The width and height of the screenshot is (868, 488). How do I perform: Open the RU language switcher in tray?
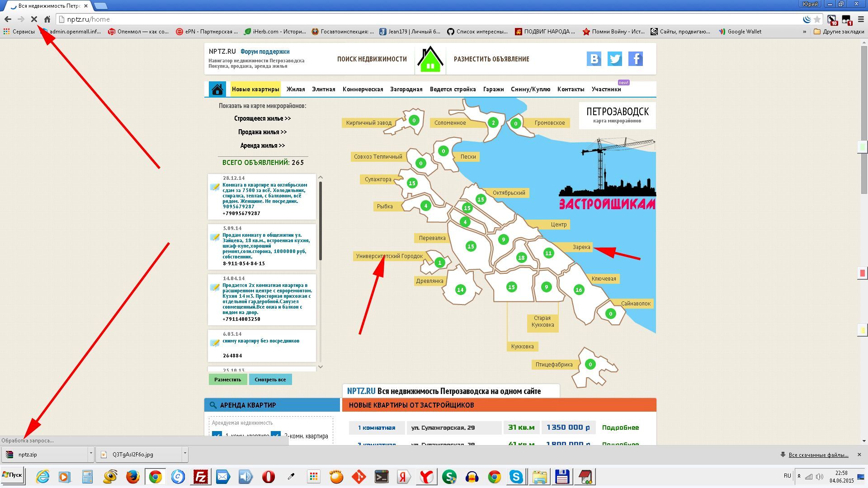[788, 476]
